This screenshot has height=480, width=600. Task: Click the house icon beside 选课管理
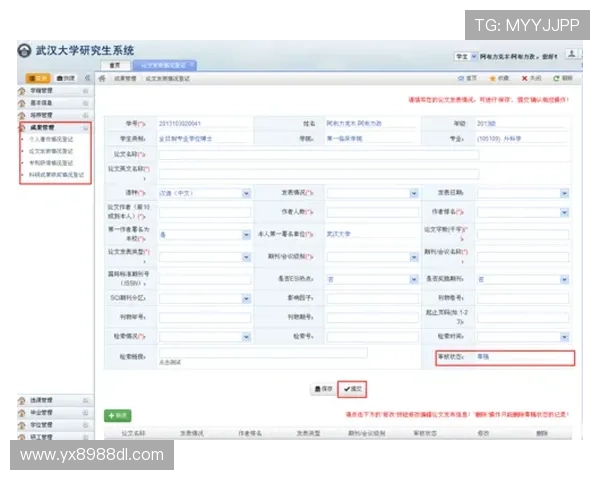tap(22, 400)
